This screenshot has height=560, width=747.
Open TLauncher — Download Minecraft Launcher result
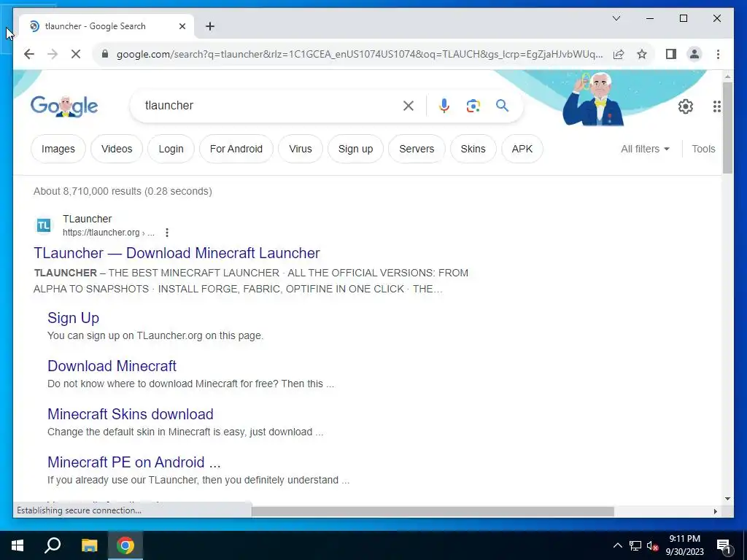pos(177,253)
